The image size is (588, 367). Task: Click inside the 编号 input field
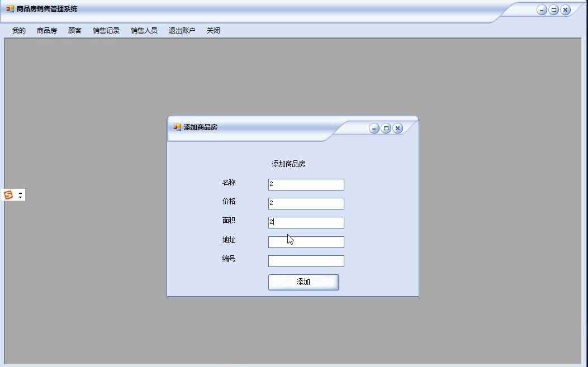306,260
